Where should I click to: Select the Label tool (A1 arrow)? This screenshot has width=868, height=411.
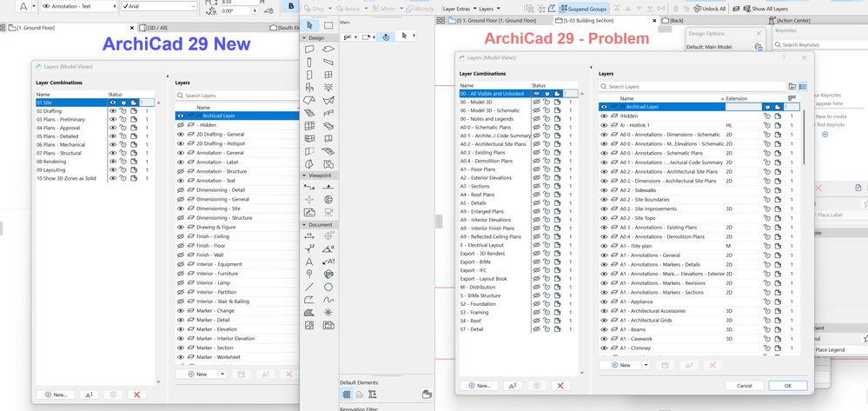328,262
